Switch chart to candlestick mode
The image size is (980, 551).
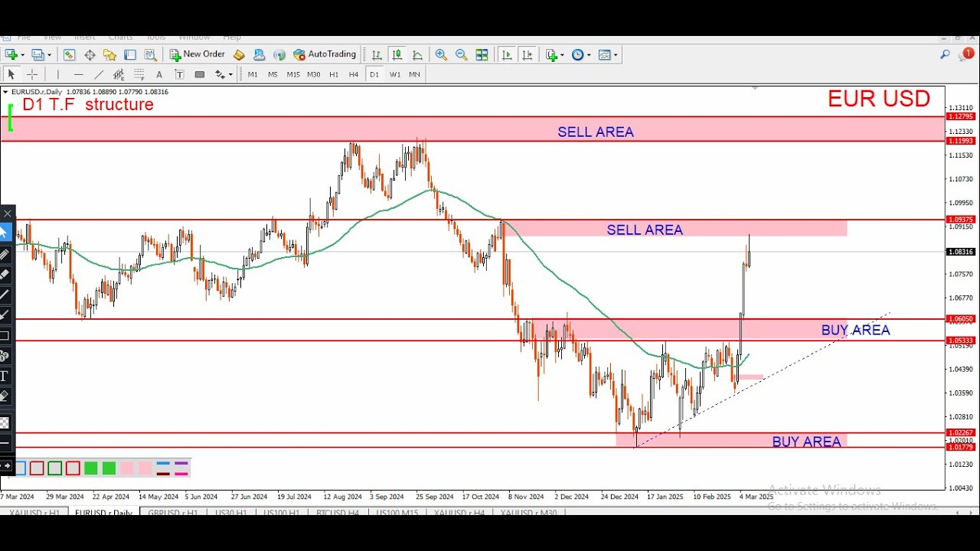(x=397, y=54)
